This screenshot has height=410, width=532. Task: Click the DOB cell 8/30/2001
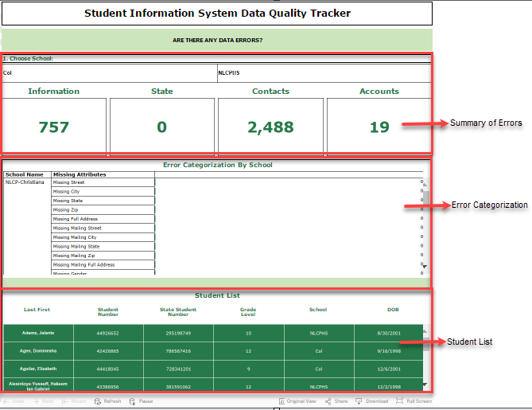pyautogui.click(x=389, y=334)
